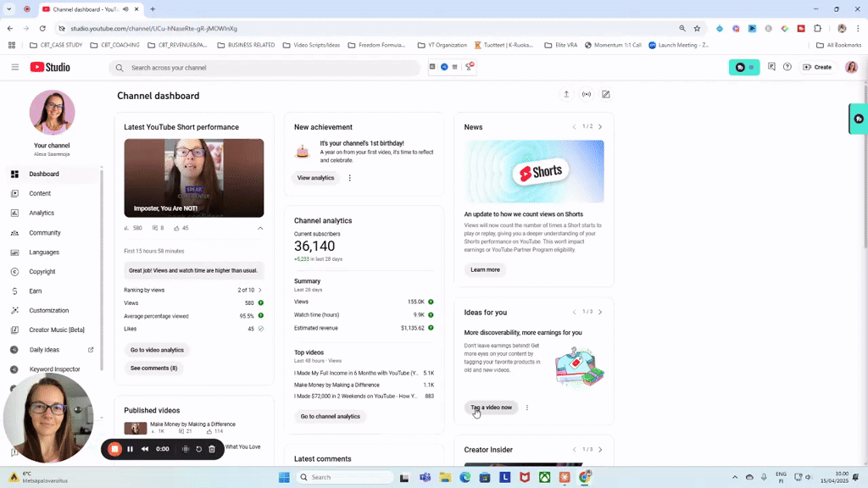Screen dimensions: 868x488
Task: Go to next Creator Insider card
Action: [x=600, y=449]
